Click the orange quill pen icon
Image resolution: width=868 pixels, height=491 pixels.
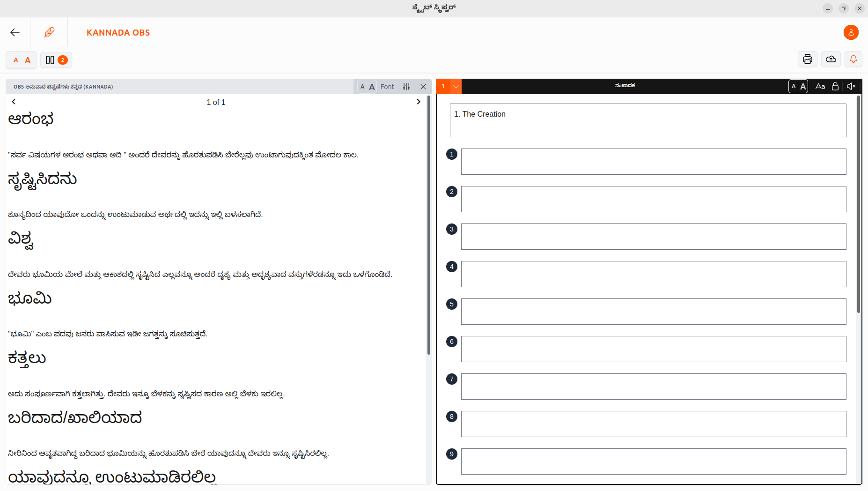click(x=49, y=32)
